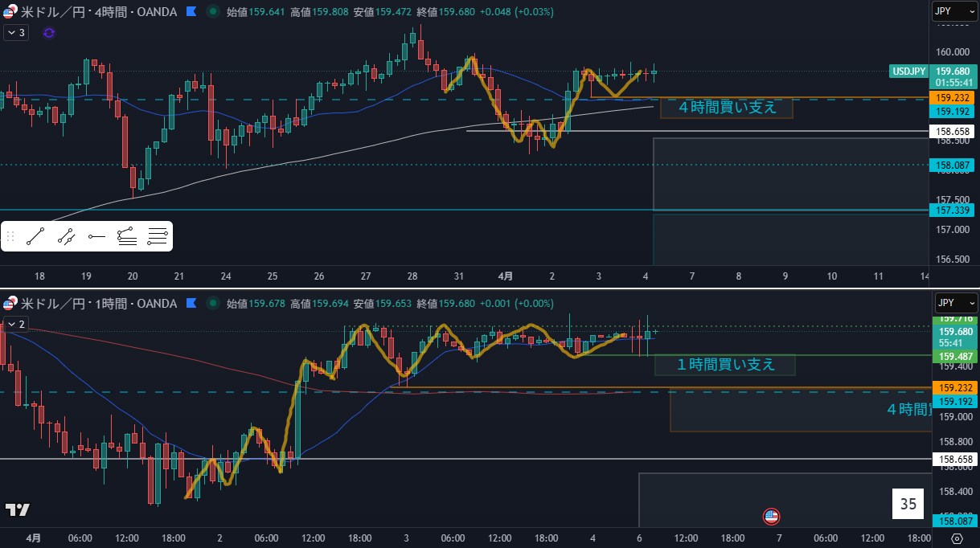The width and height of the screenshot is (980, 548).
Task: Select the fib retracement tool in floating toolbar
Action: (x=127, y=236)
